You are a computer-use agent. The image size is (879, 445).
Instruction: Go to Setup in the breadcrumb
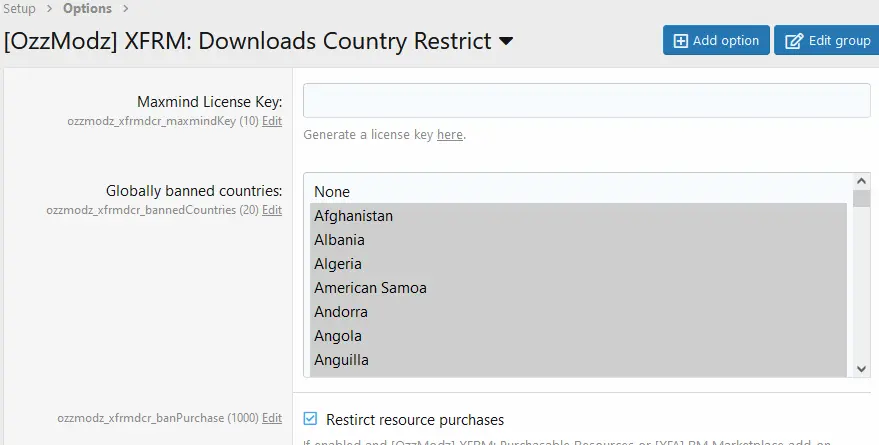point(19,9)
